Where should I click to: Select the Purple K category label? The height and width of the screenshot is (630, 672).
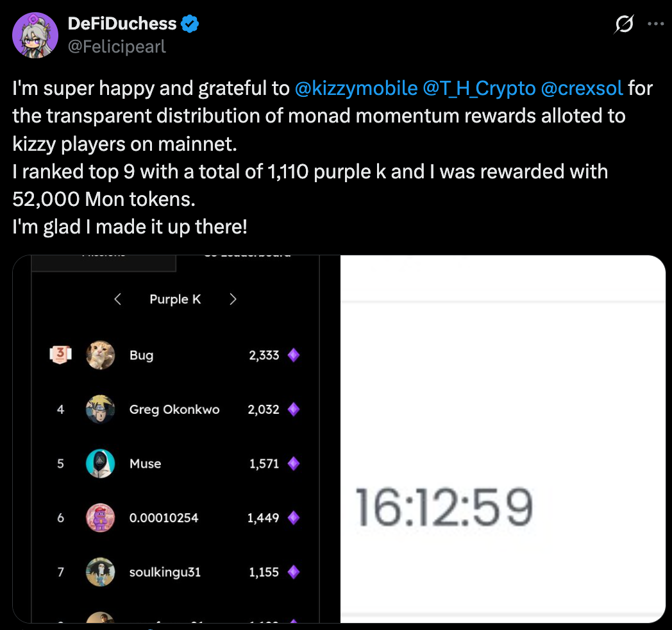click(175, 299)
